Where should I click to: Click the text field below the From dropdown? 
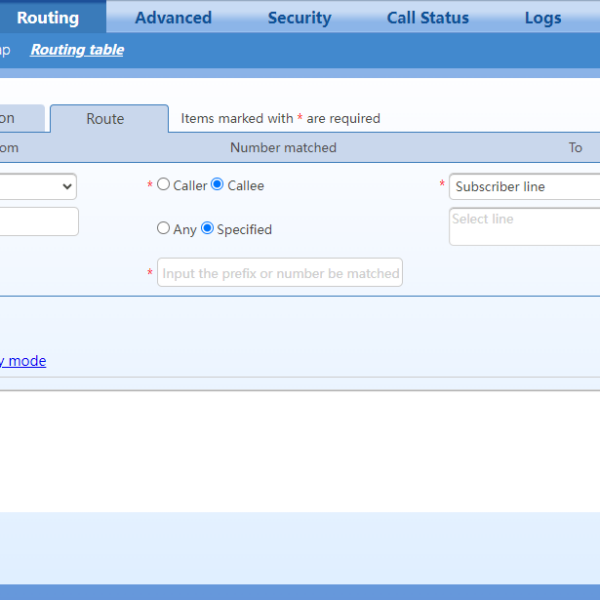coord(38,221)
